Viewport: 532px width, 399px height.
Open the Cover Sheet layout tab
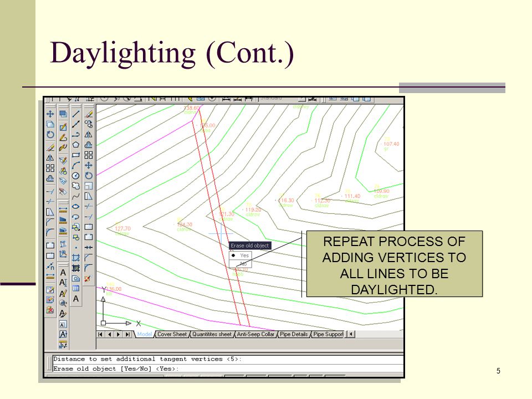coord(172,334)
